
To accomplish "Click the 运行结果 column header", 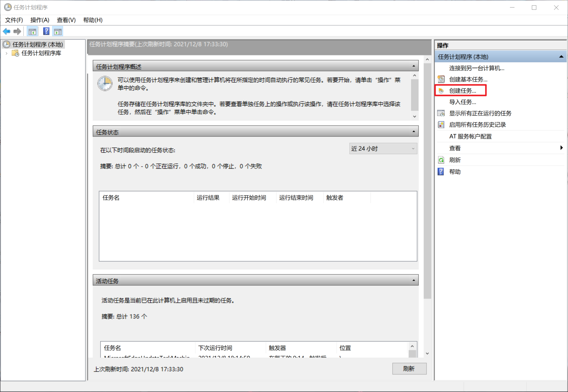I will (211, 198).
